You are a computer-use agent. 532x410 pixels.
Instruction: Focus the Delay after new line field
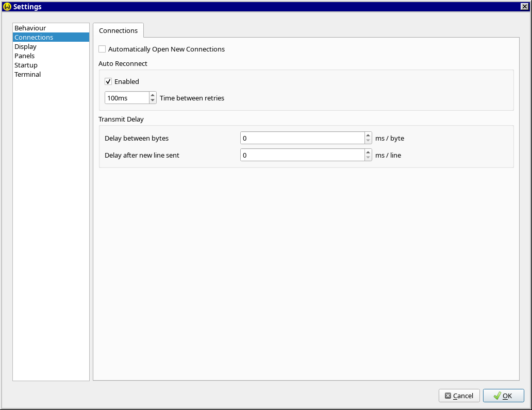302,155
